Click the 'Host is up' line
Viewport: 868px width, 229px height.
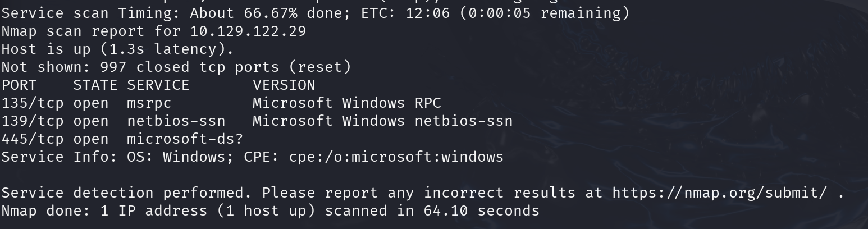pyautogui.click(x=117, y=49)
